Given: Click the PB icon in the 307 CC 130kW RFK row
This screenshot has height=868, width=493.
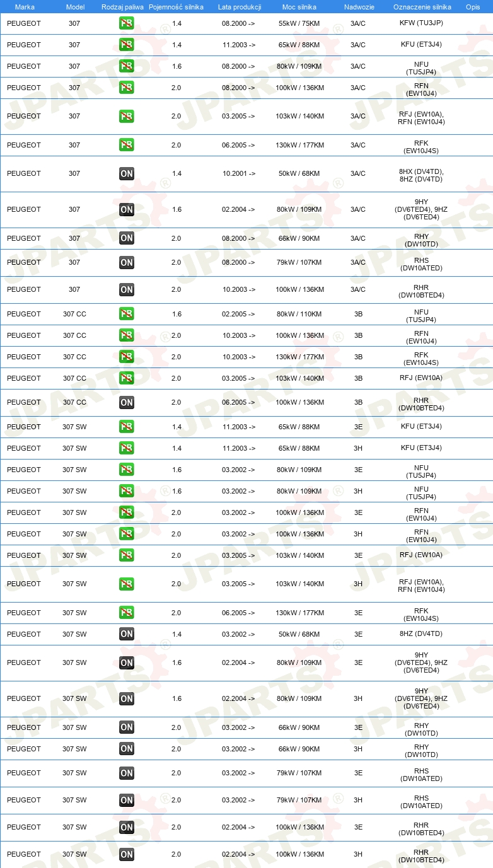Looking at the screenshot, I should 127,357.
